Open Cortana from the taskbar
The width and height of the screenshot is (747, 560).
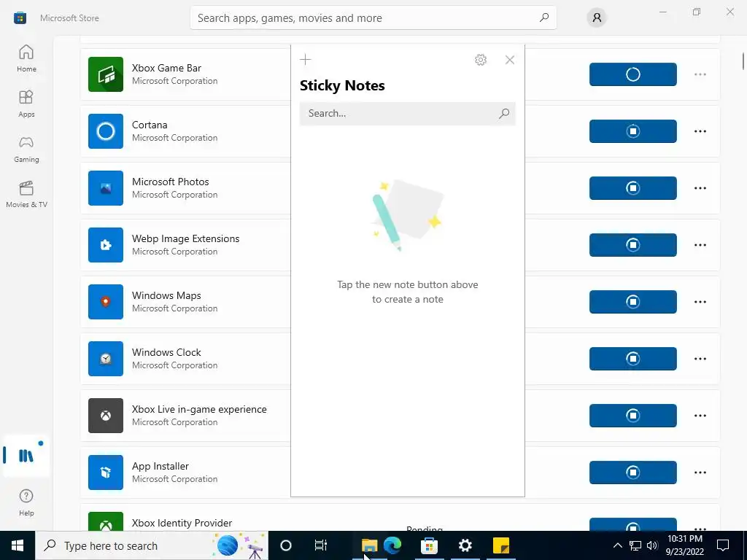(285, 545)
